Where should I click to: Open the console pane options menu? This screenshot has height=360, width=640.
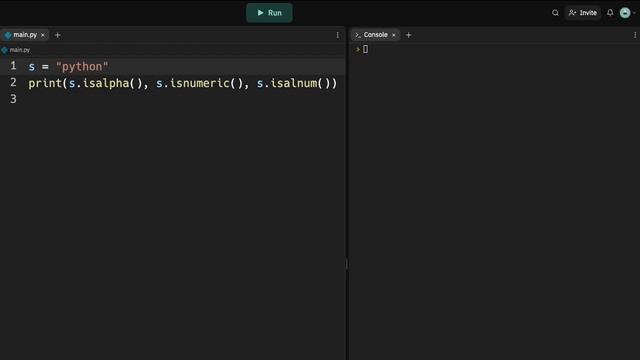point(635,35)
